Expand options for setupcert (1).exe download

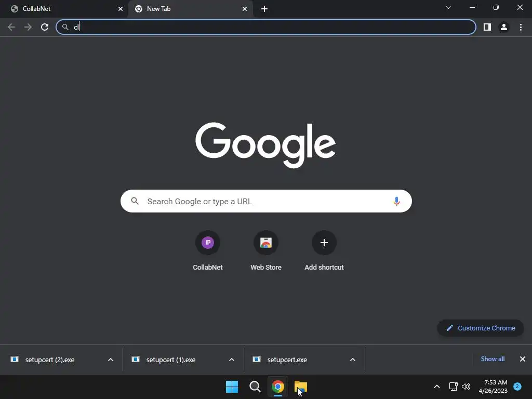click(x=232, y=360)
